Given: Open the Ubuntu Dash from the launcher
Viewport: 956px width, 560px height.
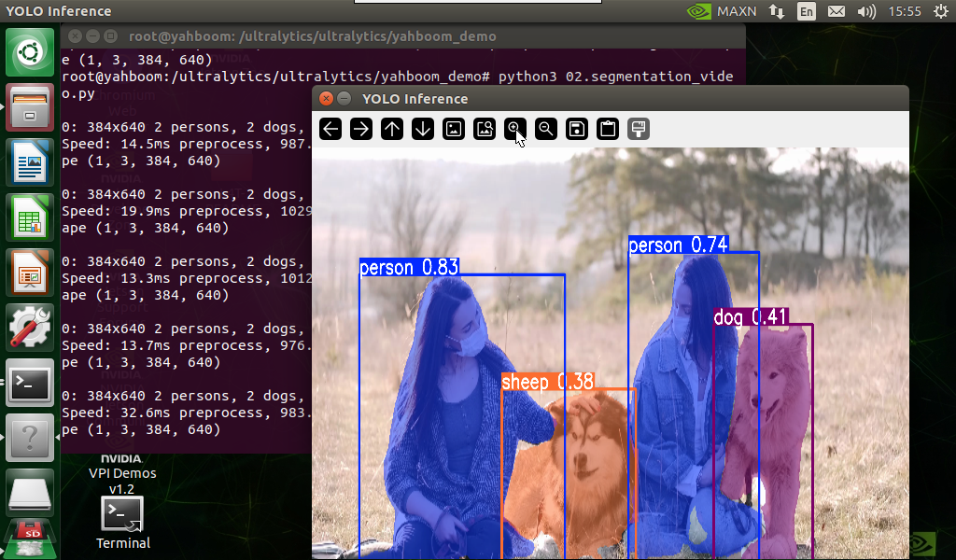Looking at the screenshot, I should pos(30,52).
